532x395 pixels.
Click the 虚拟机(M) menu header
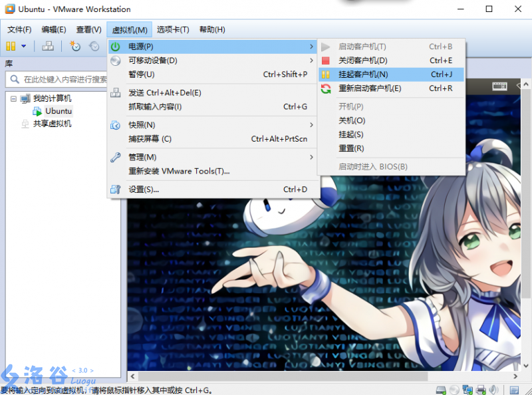pyautogui.click(x=129, y=30)
